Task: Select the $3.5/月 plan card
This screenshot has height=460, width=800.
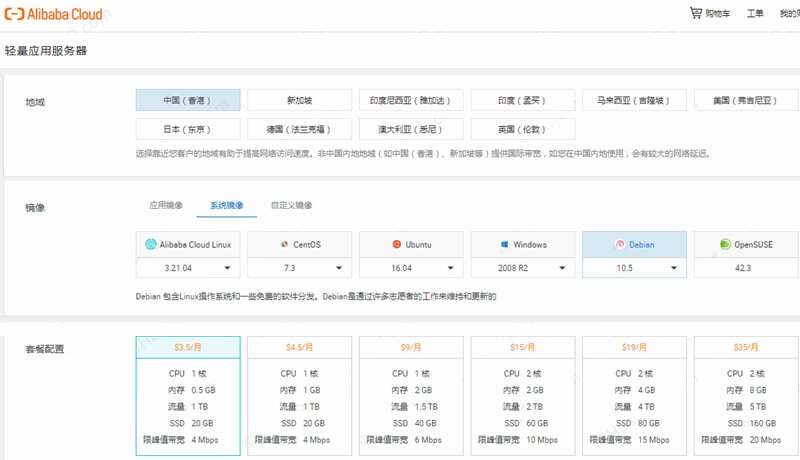Action: (x=188, y=395)
